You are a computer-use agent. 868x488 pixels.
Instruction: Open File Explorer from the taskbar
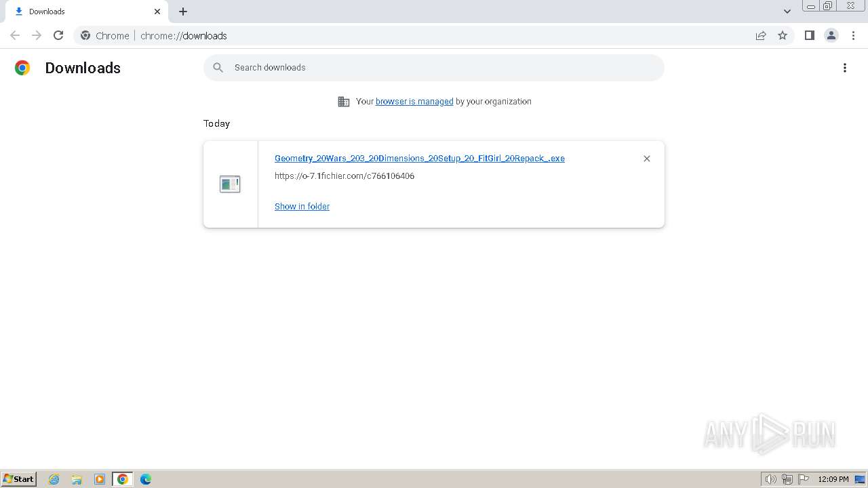[77, 479]
